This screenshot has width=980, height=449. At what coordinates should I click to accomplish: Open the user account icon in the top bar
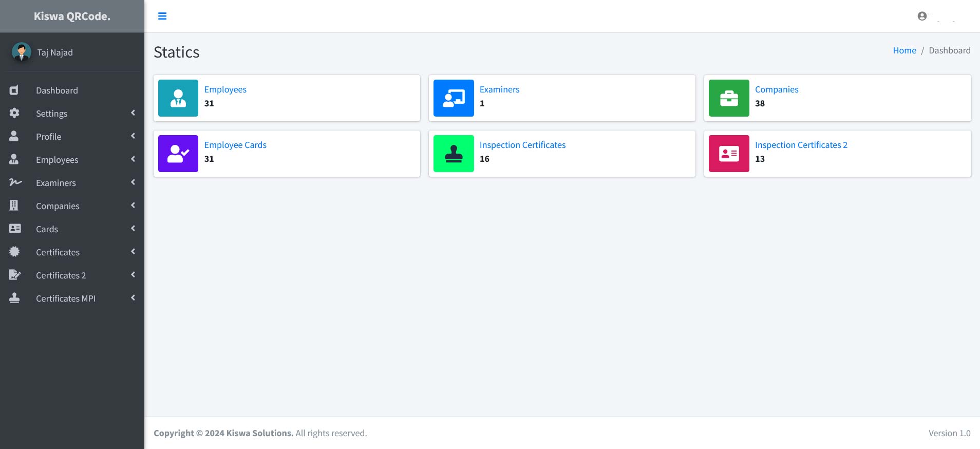coord(922,16)
